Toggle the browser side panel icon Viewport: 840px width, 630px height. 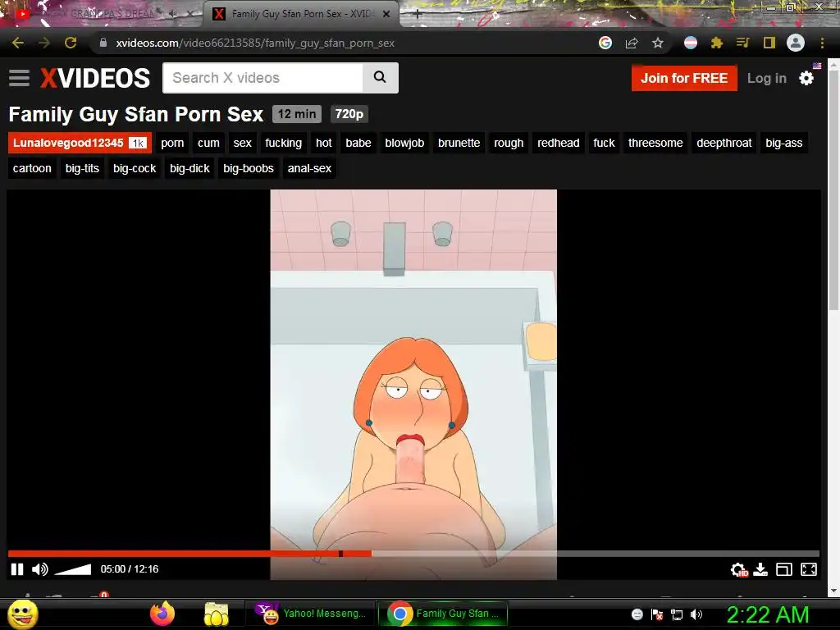pos(769,43)
